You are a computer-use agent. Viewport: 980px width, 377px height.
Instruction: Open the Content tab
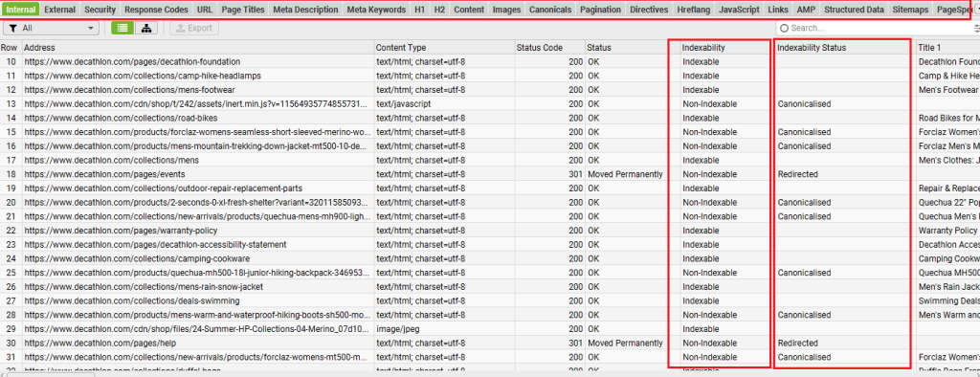[469, 10]
